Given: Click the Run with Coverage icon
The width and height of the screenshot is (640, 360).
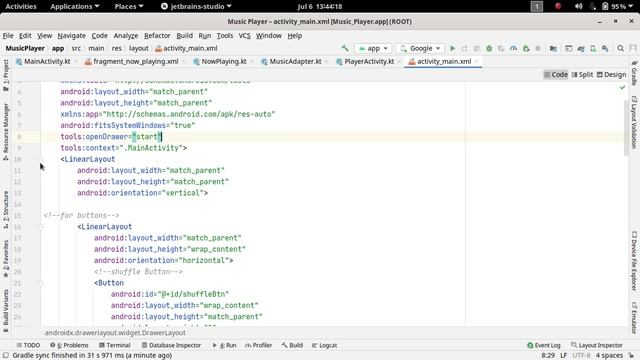Looking at the screenshot, I should pos(501,48).
